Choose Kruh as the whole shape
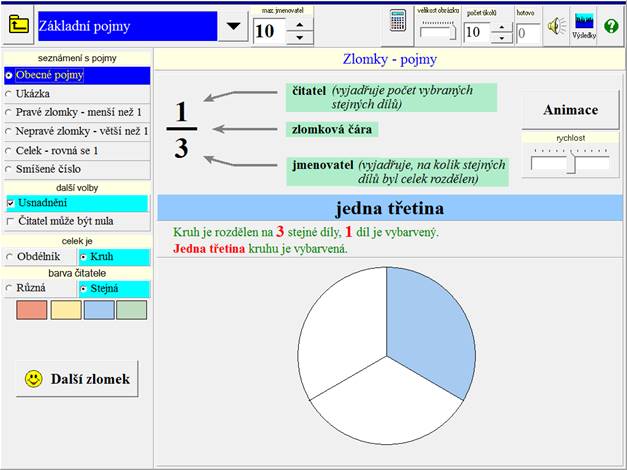Screen dimensions: 627x470 tap(114, 257)
